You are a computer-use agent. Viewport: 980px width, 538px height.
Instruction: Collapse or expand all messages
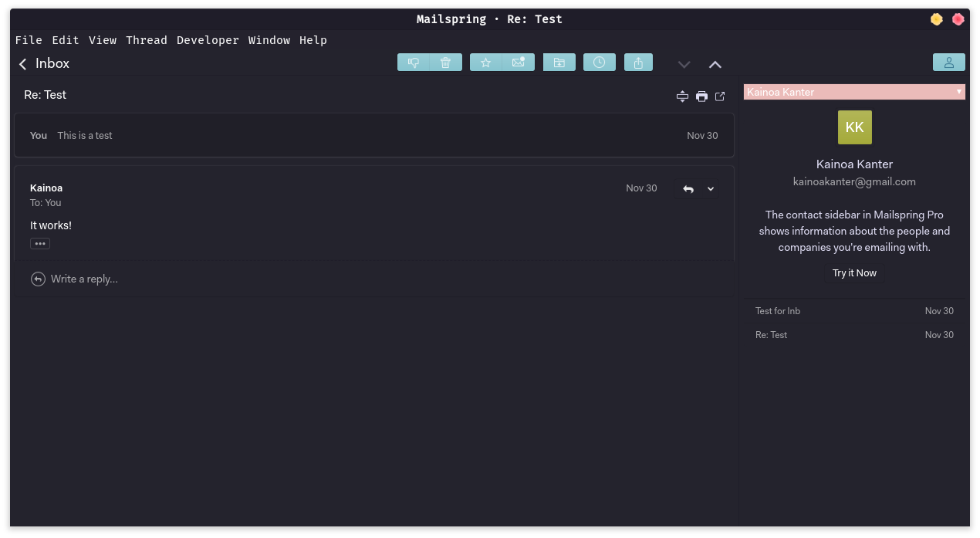point(682,96)
